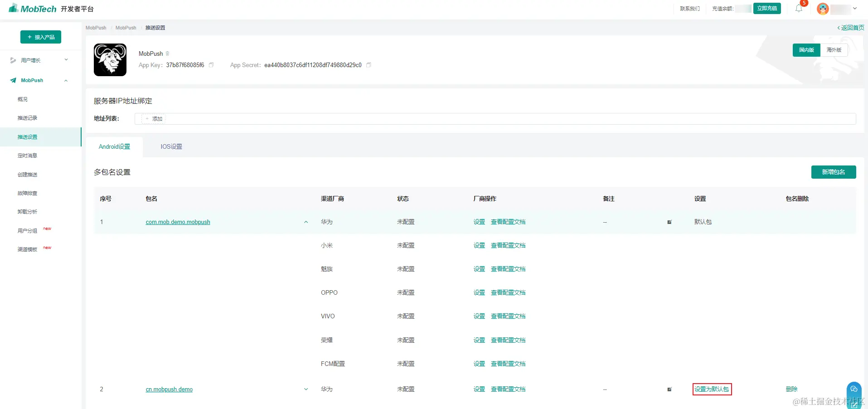Open 查看配置文档 for 华为 under com.mob.demo.mobpush

[508, 222]
